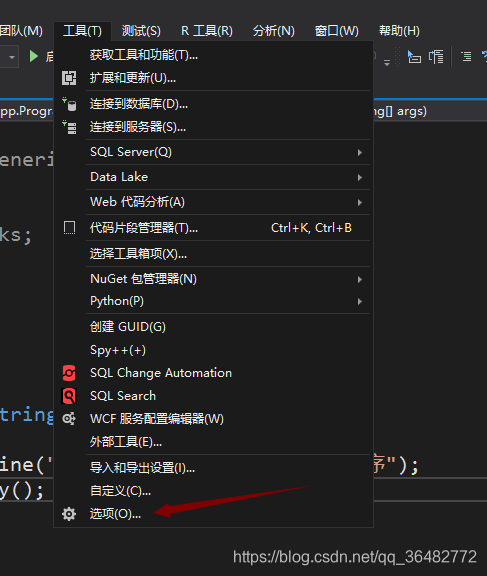Click the SQL Change Automation red icon
The height and width of the screenshot is (576, 487).
69,373
